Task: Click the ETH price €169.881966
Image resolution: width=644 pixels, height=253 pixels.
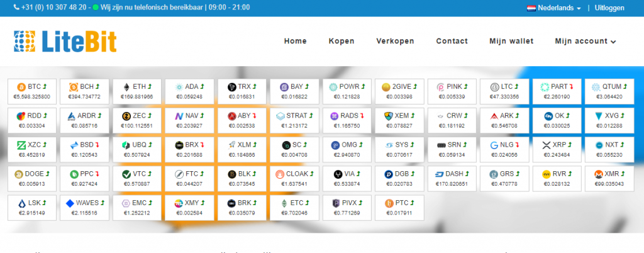Action: [x=136, y=98]
